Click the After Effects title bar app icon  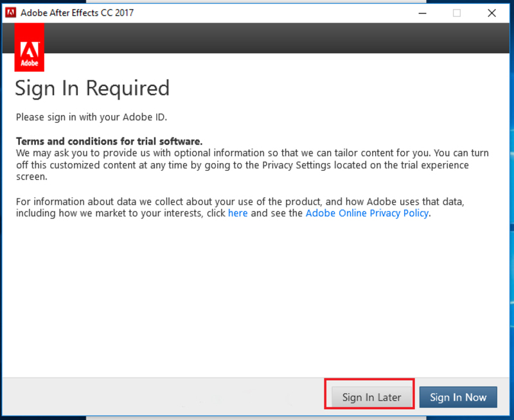10,13
